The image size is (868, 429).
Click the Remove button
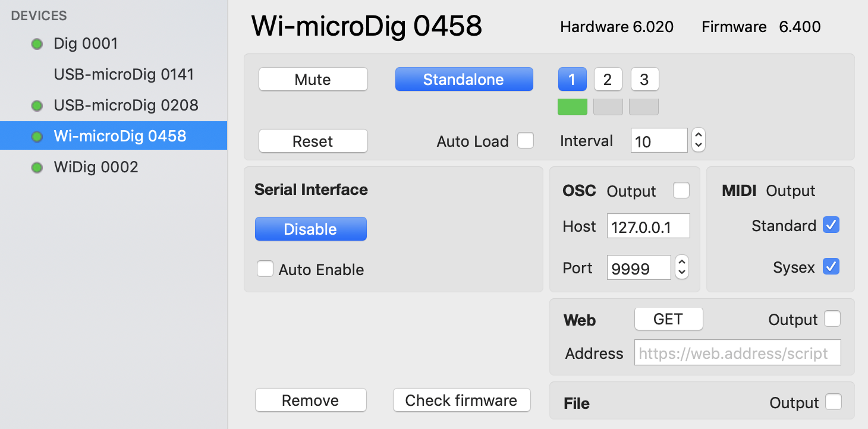311,400
